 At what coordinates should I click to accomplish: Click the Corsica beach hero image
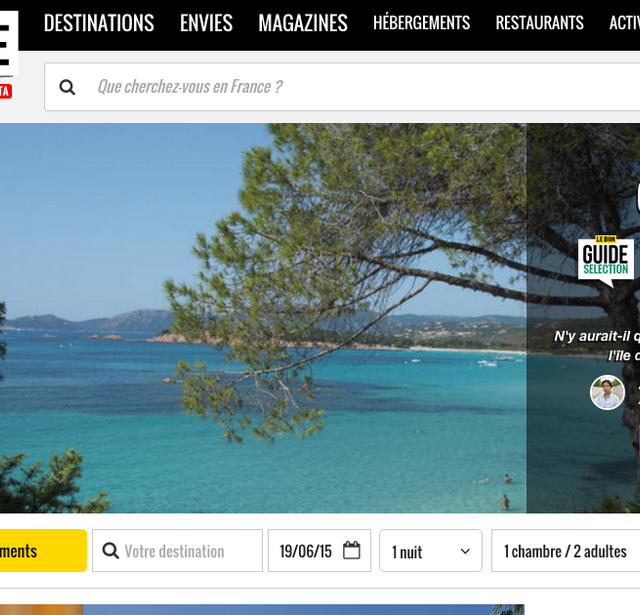pyautogui.click(x=263, y=318)
